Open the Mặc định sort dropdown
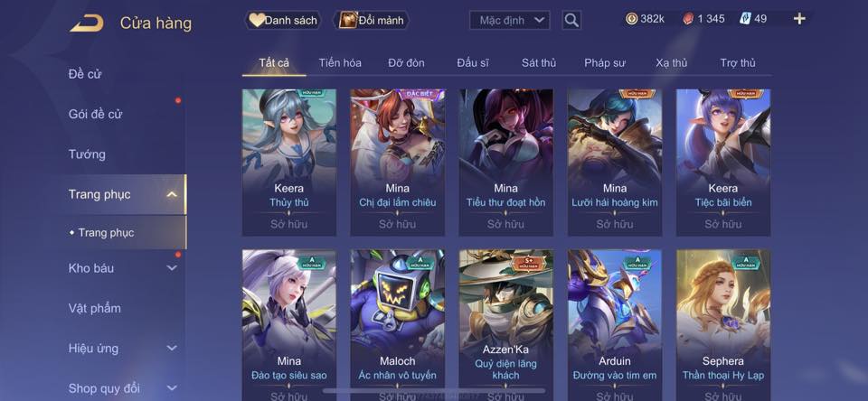The height and width of the screenshot is (401, 868). pyautogui.click(x=510, y=21)
